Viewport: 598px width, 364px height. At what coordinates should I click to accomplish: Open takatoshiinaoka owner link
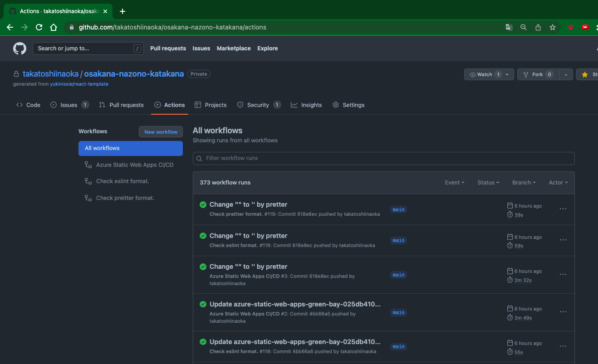pyautogui.click(x=51, y=74)
